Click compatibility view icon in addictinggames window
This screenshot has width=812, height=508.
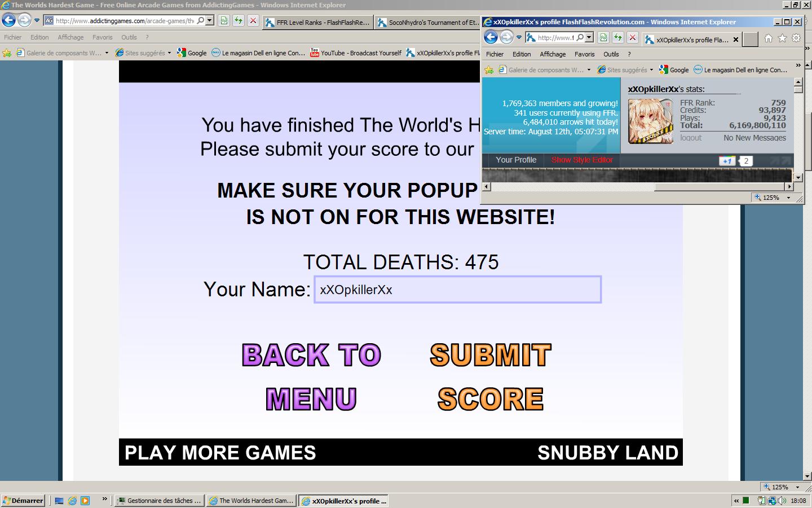(224, 21)
